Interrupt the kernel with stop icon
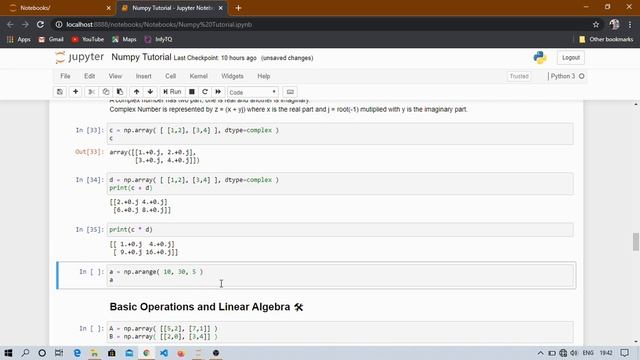The height and width of the screenshot is (360, 640). [191, 92]
